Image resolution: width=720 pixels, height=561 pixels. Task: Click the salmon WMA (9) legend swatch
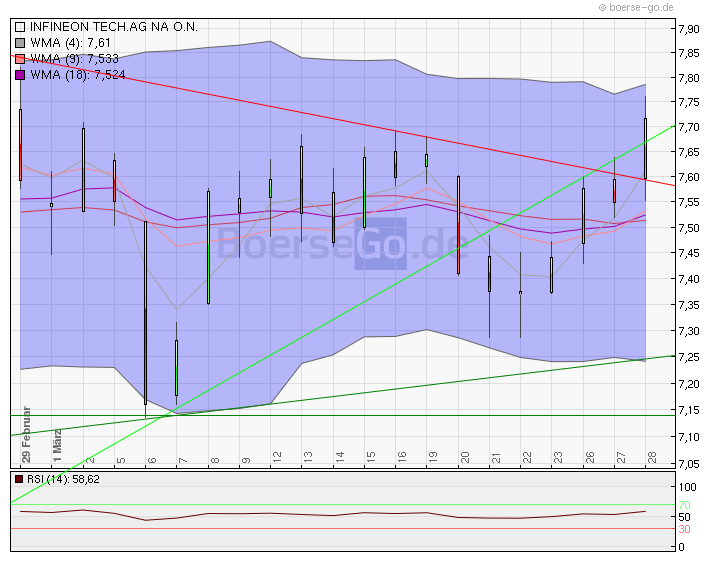click(x=20, y=59)
